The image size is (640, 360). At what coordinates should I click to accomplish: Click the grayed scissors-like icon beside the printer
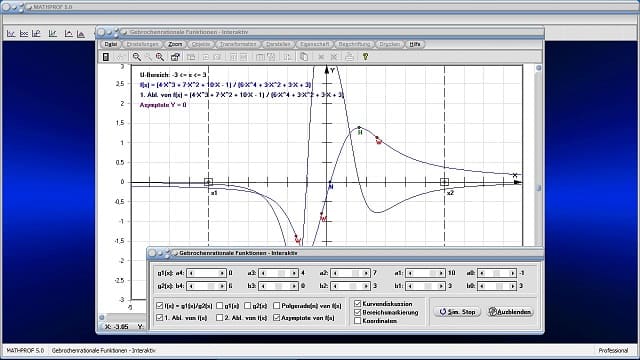pyautogui.click(x=334, y=57)
